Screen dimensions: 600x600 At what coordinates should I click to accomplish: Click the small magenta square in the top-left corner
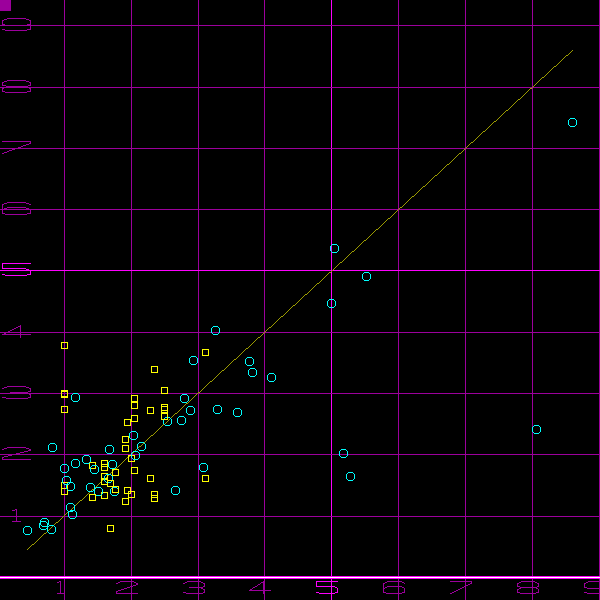click(5, 5)
